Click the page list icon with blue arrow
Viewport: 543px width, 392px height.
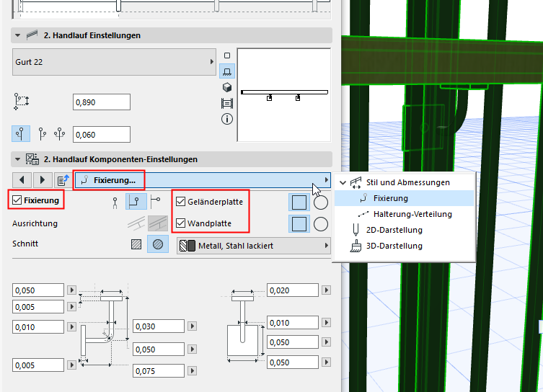point(63,180)
